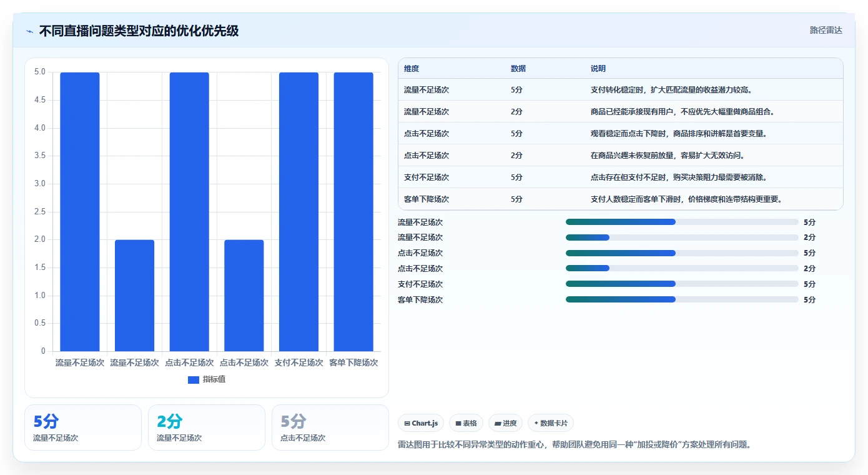
Task: Click the 点击不足场次 chart bar with value 5
Action: point(189,212)
